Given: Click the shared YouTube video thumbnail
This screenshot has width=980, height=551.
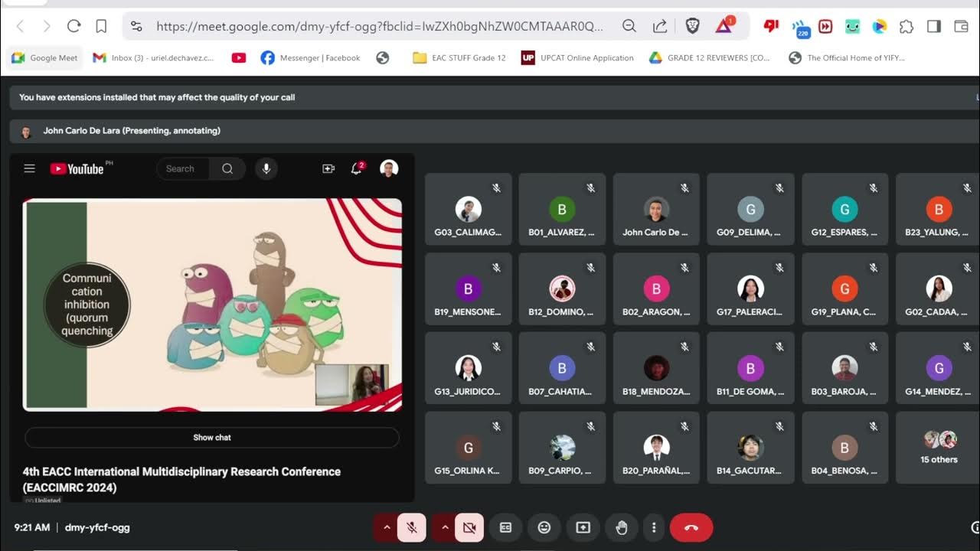Looking at the screenshot, I should click(x=213, y=305).
